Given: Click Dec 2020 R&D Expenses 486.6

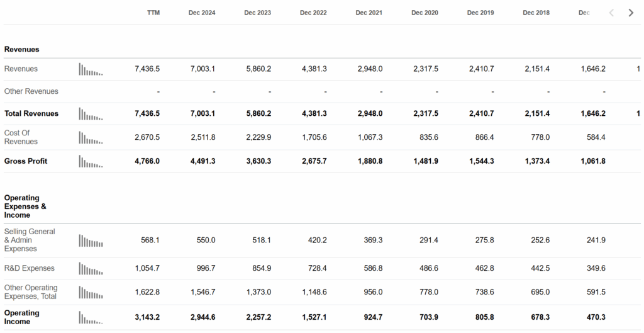Looking at the screenshot, I should tap(429, 268).
